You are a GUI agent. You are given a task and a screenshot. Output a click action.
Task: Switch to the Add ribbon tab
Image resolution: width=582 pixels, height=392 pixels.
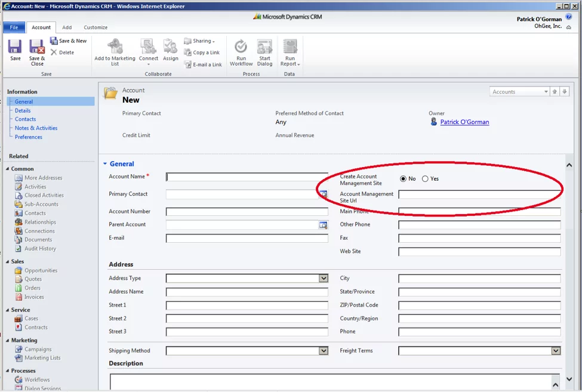(67, 27)
